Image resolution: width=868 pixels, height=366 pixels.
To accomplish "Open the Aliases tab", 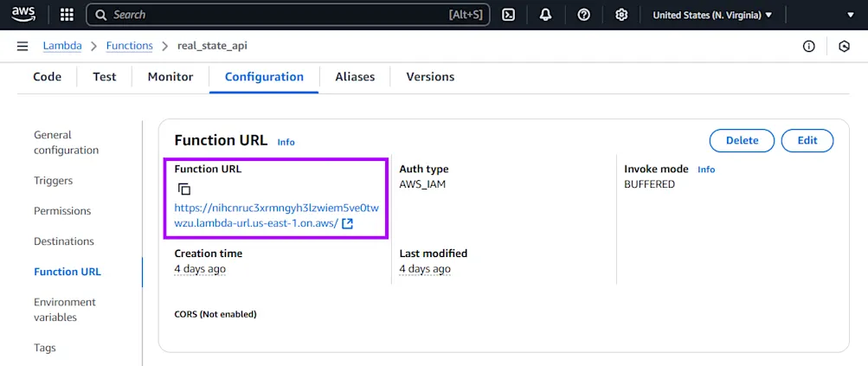I will pyautogui.click(x=355, y=77).
